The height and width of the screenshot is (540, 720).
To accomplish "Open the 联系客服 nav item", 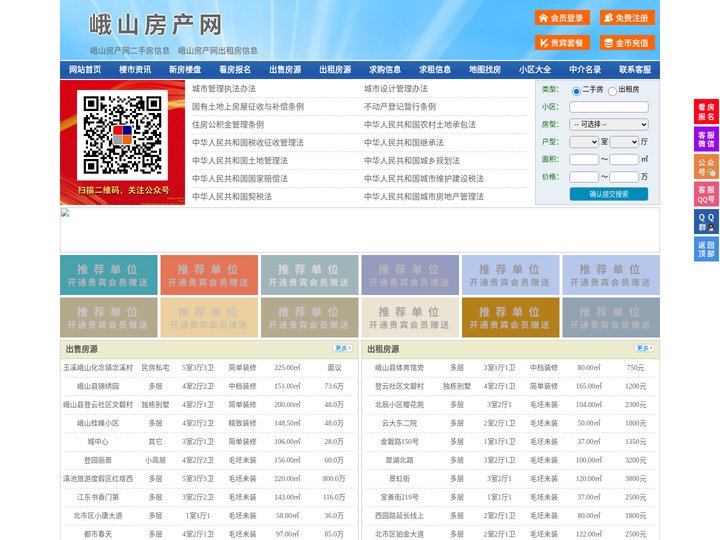I will coord(635,70).
